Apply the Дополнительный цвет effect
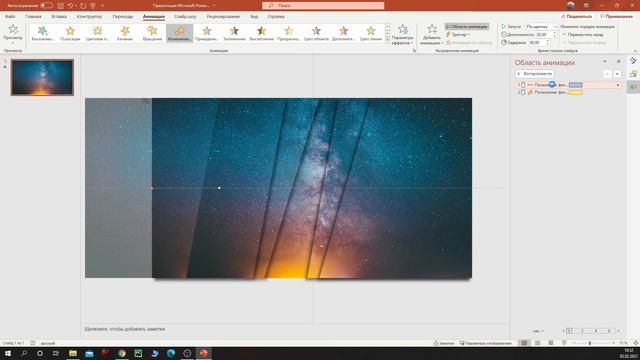 [x=343, y=33]
